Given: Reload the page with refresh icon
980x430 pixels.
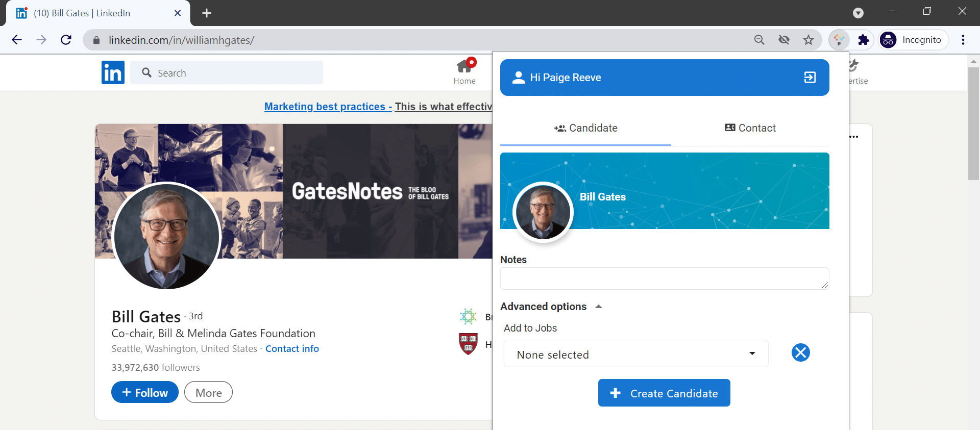Looking at the screenshot, I should pyautogui.click(x=66, y=40).
